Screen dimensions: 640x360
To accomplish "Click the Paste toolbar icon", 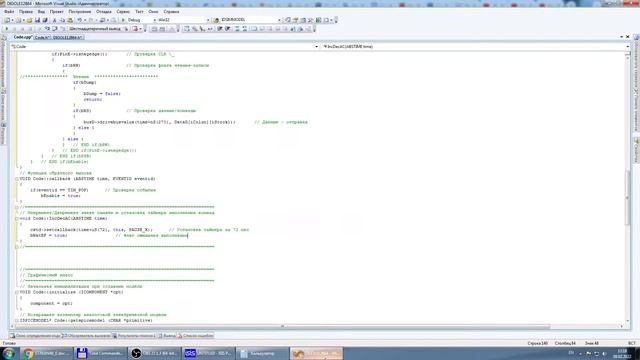I will (70, 20).
